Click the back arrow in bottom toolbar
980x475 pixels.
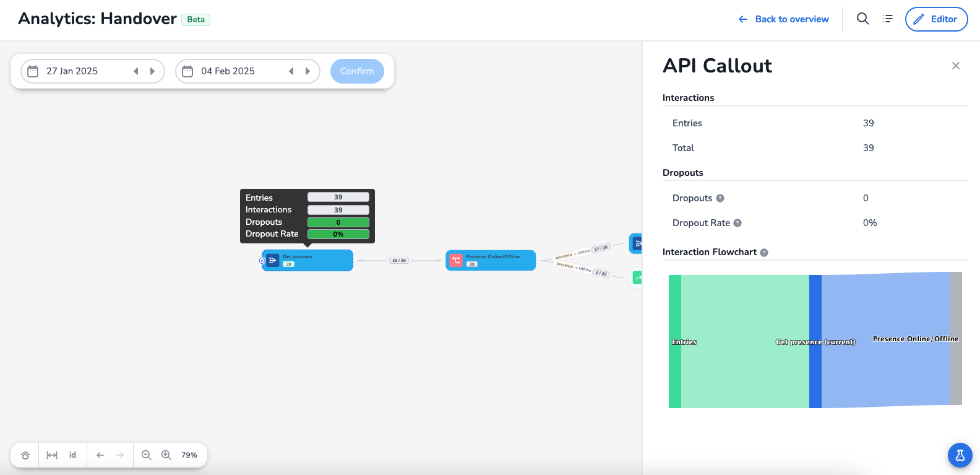tap(100, 455)
